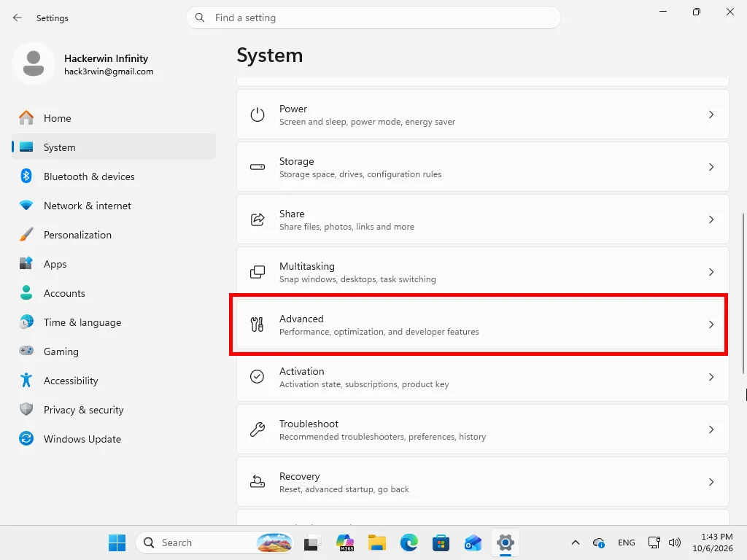The height and width of the screenshot is (560, 747).
Task: Click the search magnifier icon in Find a setting
Action: [200, 17]
